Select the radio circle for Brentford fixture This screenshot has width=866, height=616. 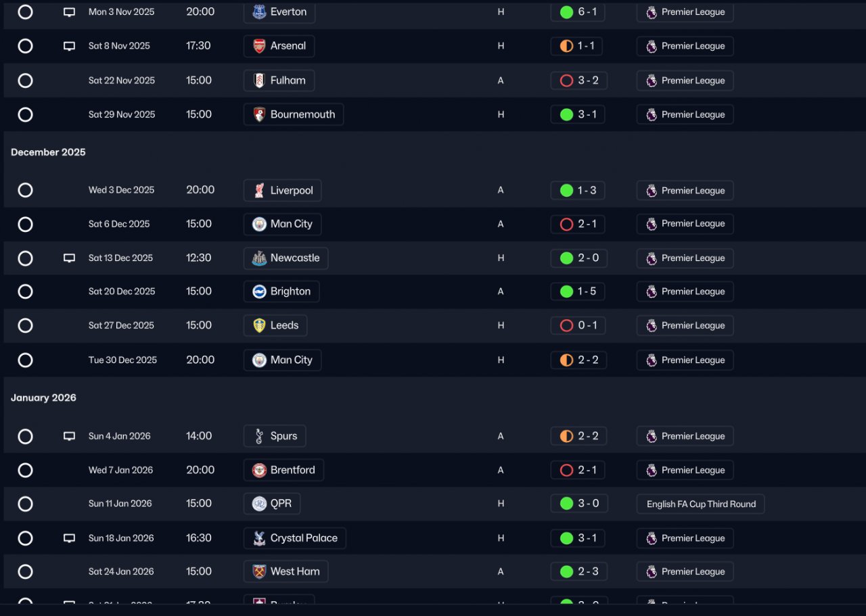coord(25,470)
